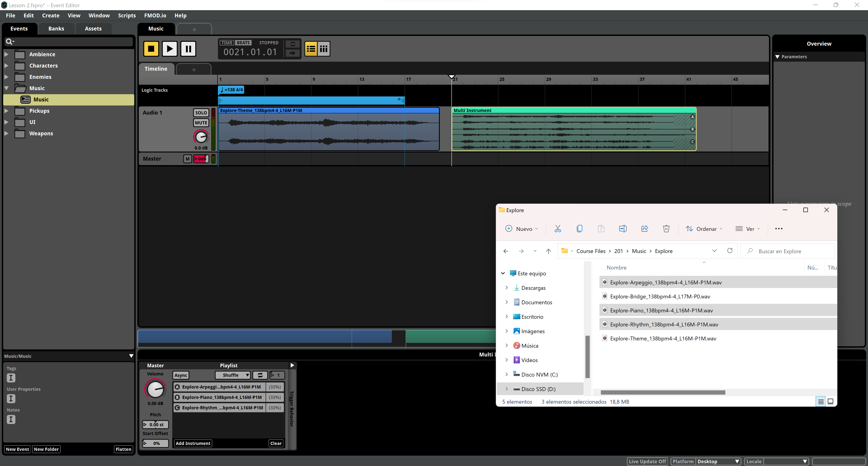Click the Cut icon in Explore window
Image resolution: width=868 pixels, height=466 pixels.
click(558, 229)
